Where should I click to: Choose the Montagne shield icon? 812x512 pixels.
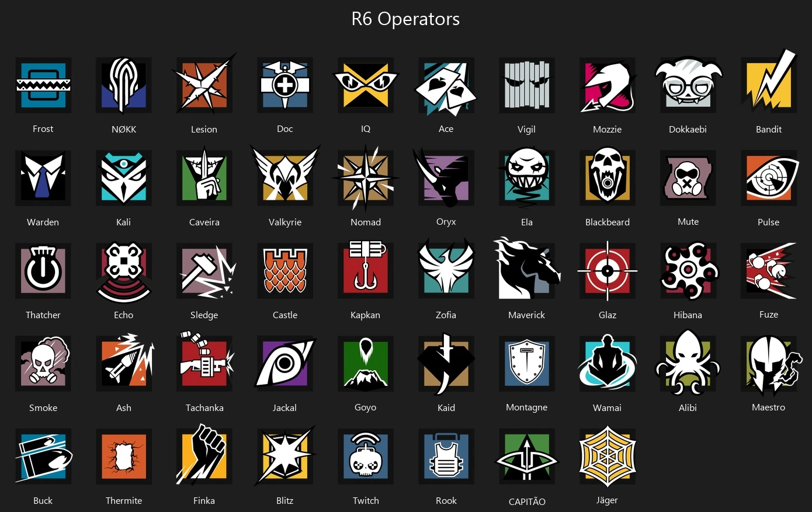[x=527, y=364]
